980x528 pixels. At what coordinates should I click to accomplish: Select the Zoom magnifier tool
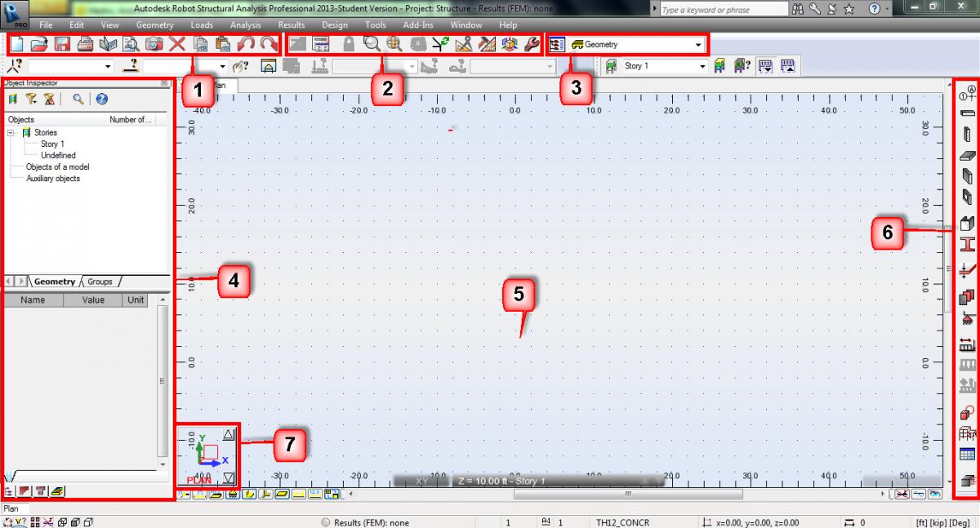[x=371, y=45]
